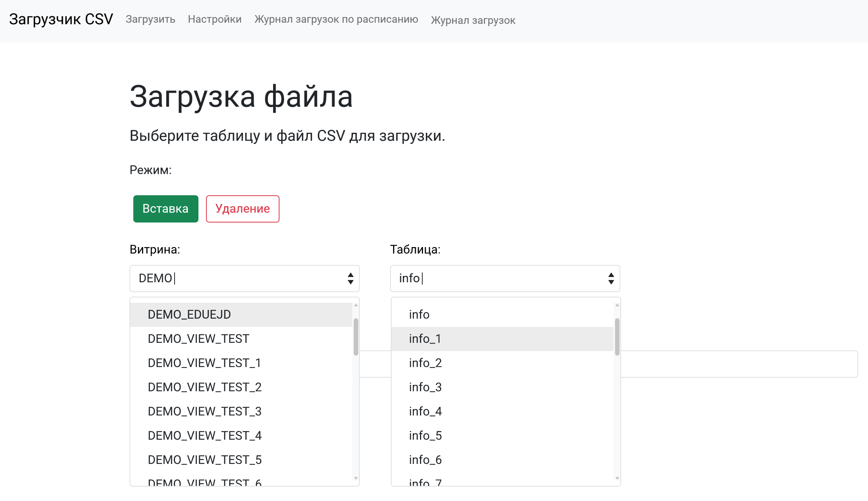Image resolution: width=868 pixels, height=501 pixels.
Task: Open the Журнал загрузок page
Action: tap(473, 20)
